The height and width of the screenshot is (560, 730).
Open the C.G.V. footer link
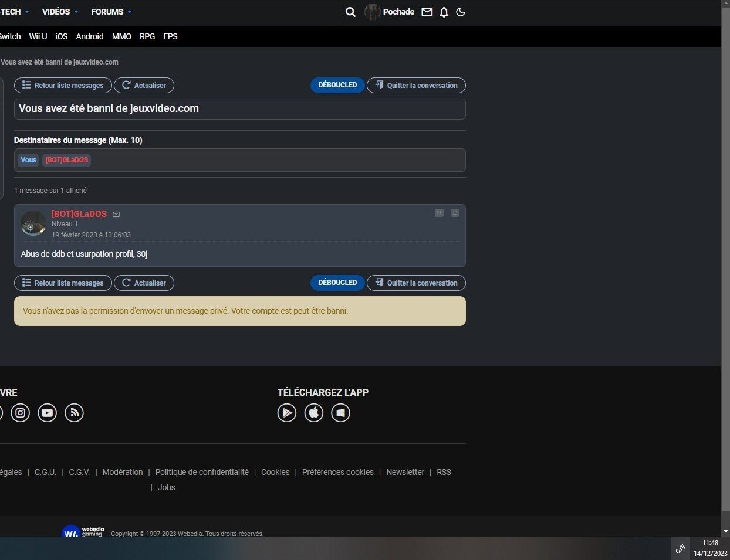point(79,472)
